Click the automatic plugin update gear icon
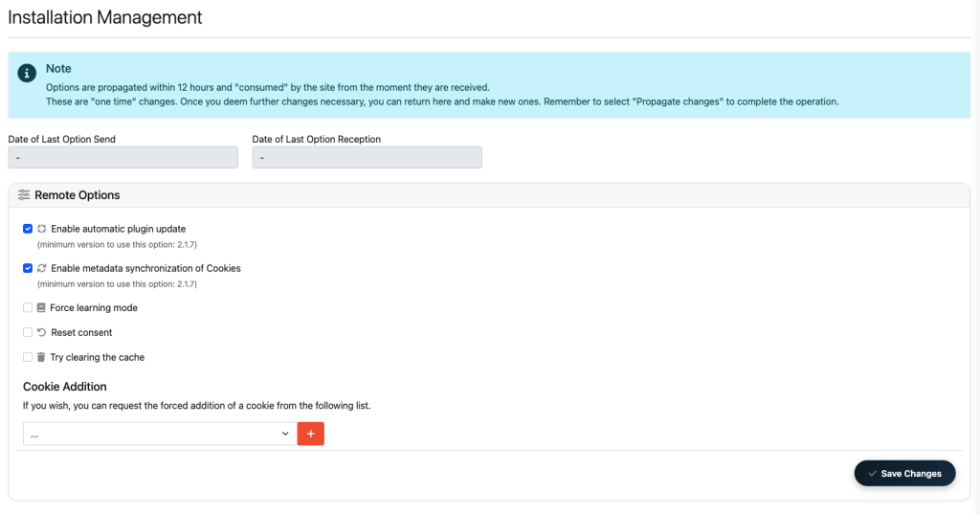 click(41, 230)
